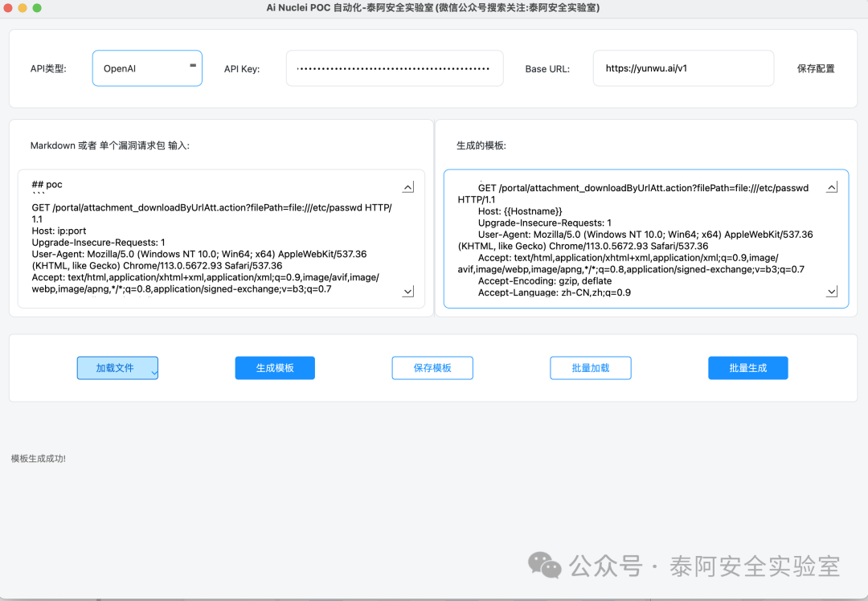Click the 生成模板 button

click(x=275, y=368)
